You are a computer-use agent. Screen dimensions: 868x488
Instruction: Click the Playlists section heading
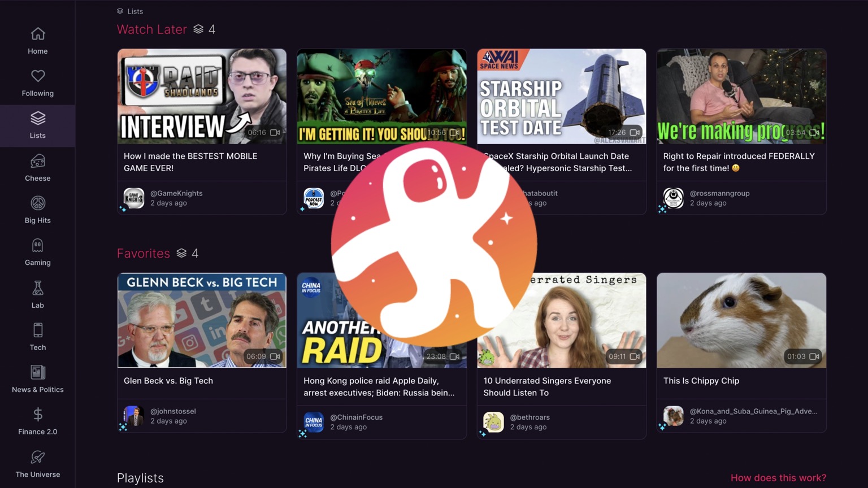pos(140,478)
